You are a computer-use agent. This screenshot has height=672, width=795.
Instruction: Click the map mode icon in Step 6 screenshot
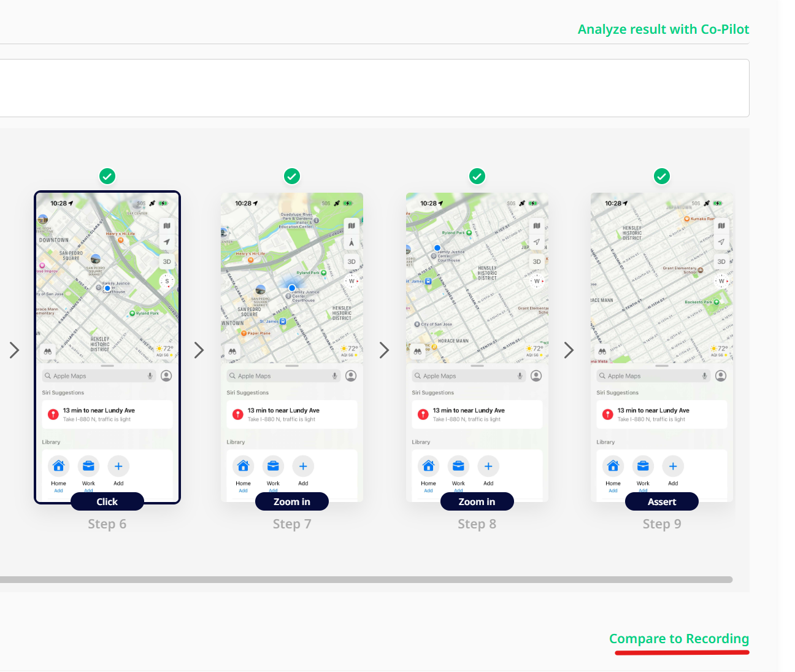pyautogui.click(x=167, y=226)
